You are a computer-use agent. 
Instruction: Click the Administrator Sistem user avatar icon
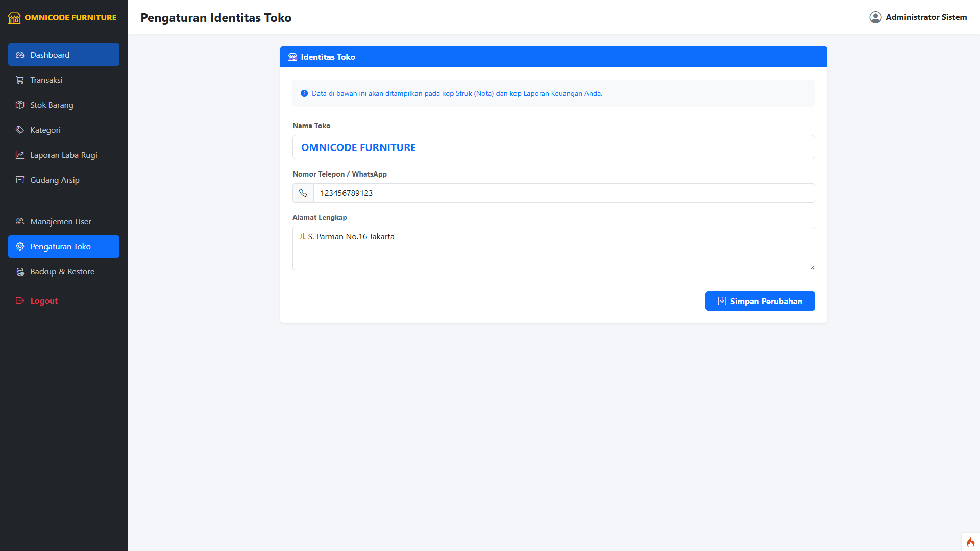pos(875,17)
